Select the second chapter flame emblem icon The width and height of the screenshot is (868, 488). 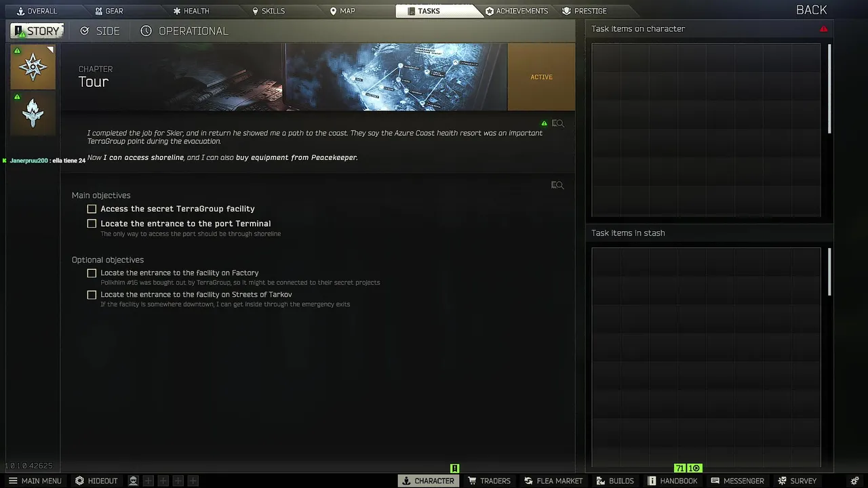point(33,113)
